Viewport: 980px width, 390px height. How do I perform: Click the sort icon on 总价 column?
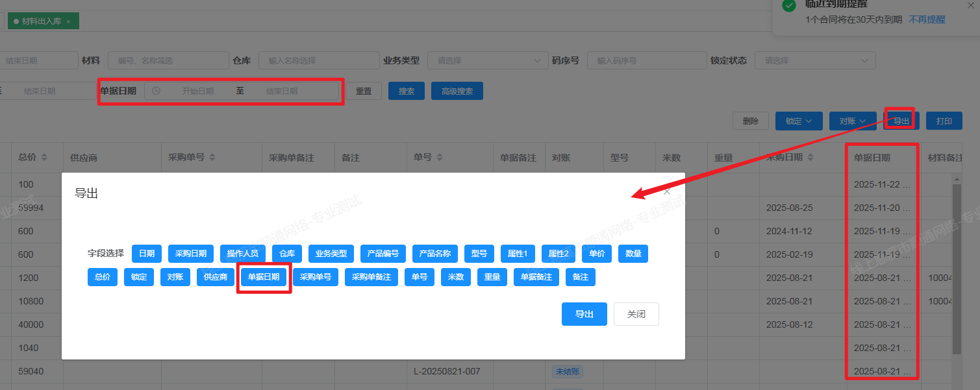pyautogui.click(x=44, y=158)
